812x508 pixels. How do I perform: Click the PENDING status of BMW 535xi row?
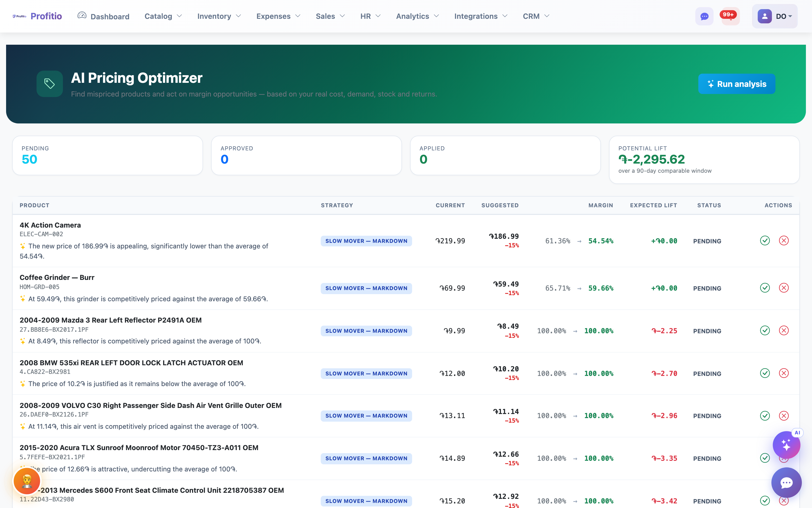pyautogui.click(x=707, y=374)
